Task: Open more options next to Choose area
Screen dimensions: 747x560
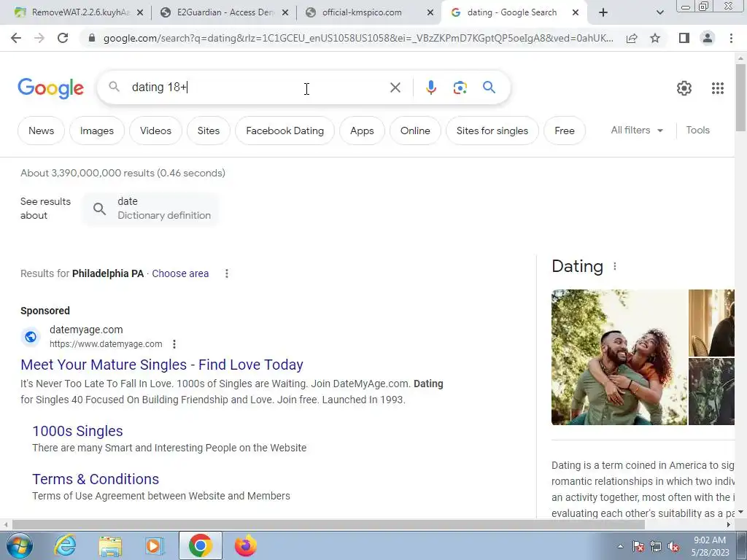Action: pos(227,273)
